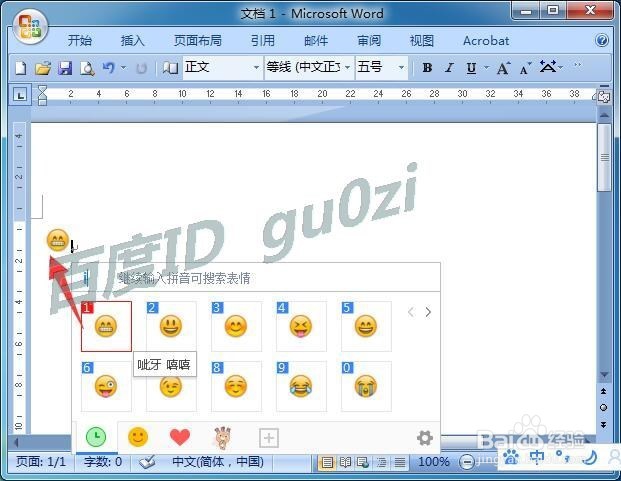Switch to the red heart emoji tab
621x481 pixels.
coord(180,437)
